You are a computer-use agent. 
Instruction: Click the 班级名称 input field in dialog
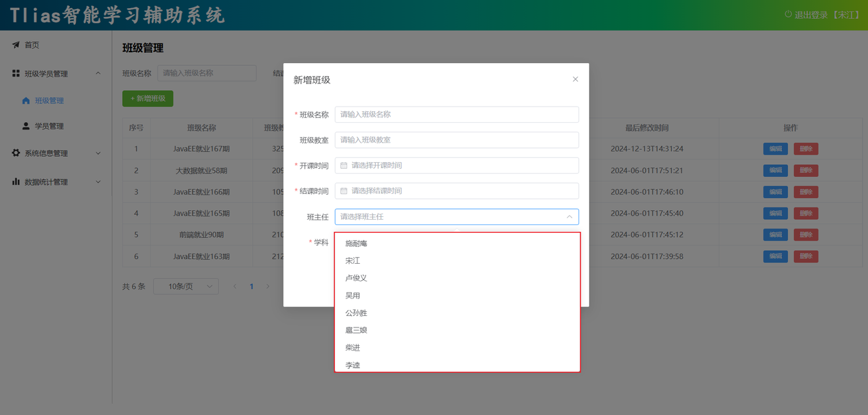pyautogui.click(x=456, y=114)
